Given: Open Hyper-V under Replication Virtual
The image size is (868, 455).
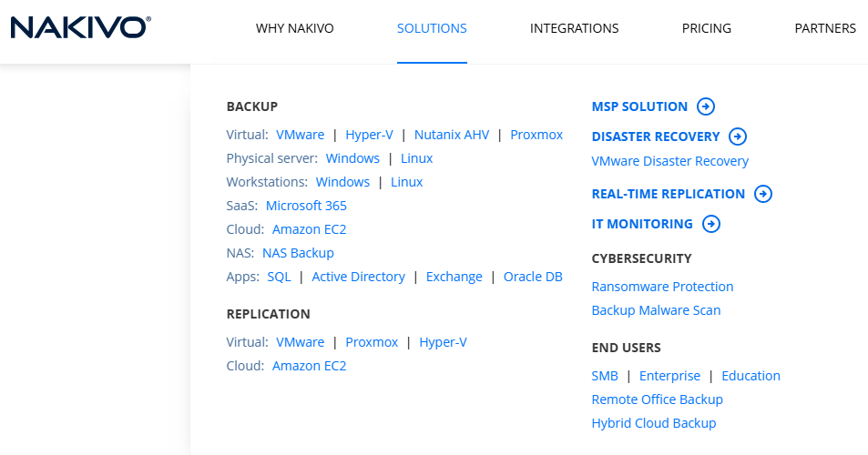Looking at the screenshot, I should [x=443, y=342].
